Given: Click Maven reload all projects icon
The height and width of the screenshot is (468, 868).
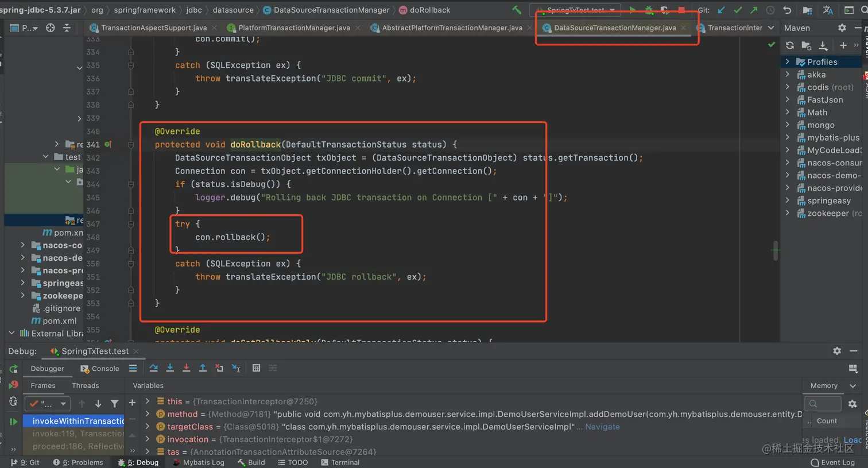Looking at the screenshot, I should pyautogui.click(x=790, y=45).
